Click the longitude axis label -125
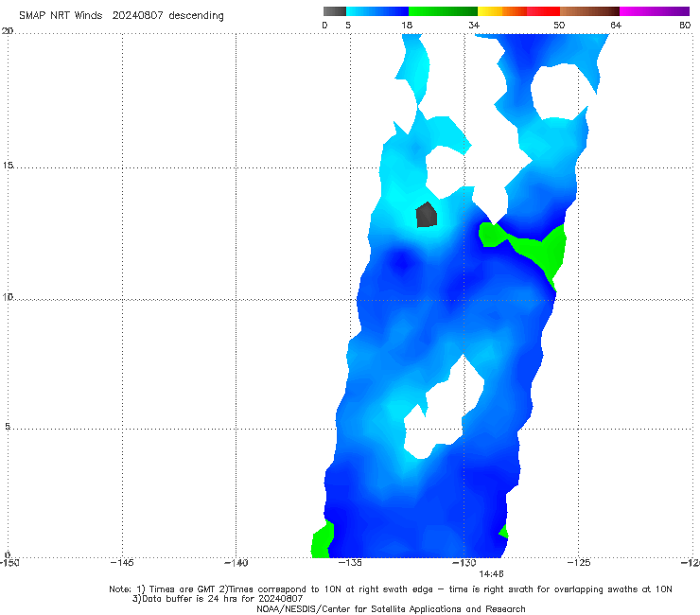Screen dimensions: 700x615 [x=579, y=562]
